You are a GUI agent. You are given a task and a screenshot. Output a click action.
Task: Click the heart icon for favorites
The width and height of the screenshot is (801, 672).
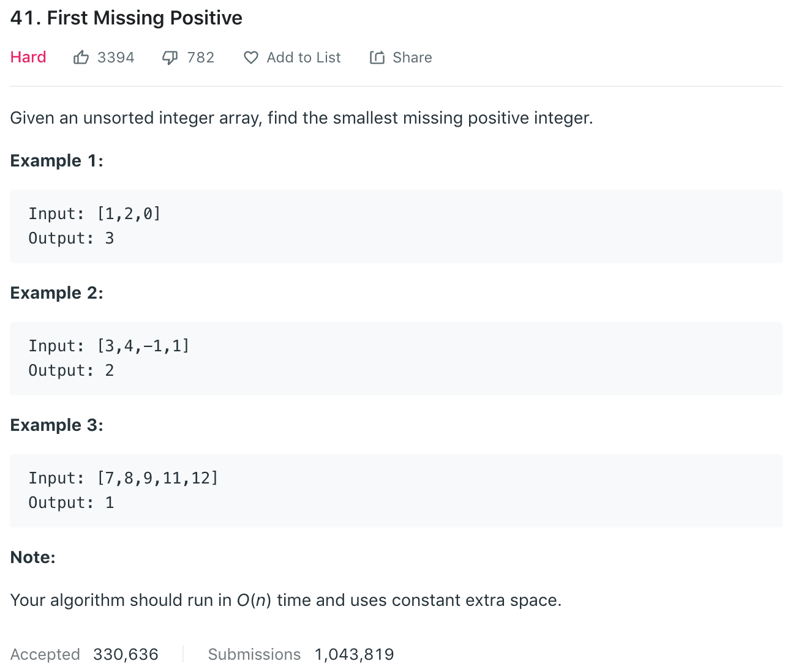(251, 58)
